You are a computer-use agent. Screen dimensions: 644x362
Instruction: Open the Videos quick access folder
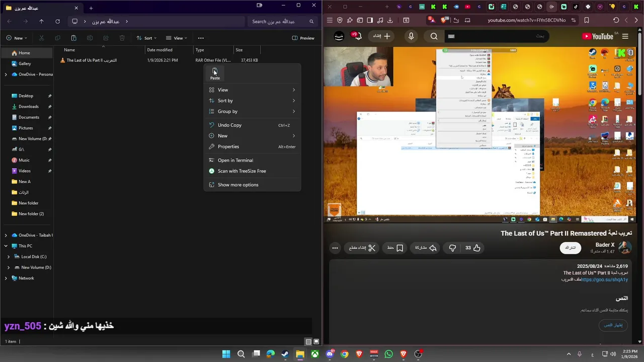(x=27, y=171)
